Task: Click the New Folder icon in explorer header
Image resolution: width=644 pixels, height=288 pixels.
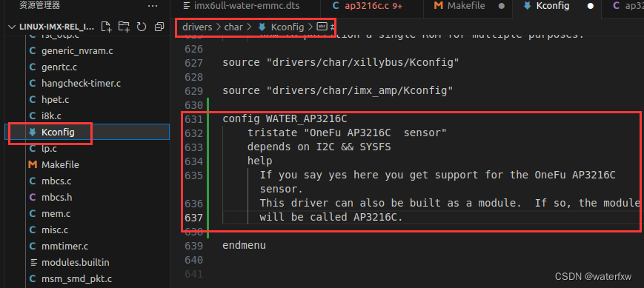Action: (x=124, y=27)
